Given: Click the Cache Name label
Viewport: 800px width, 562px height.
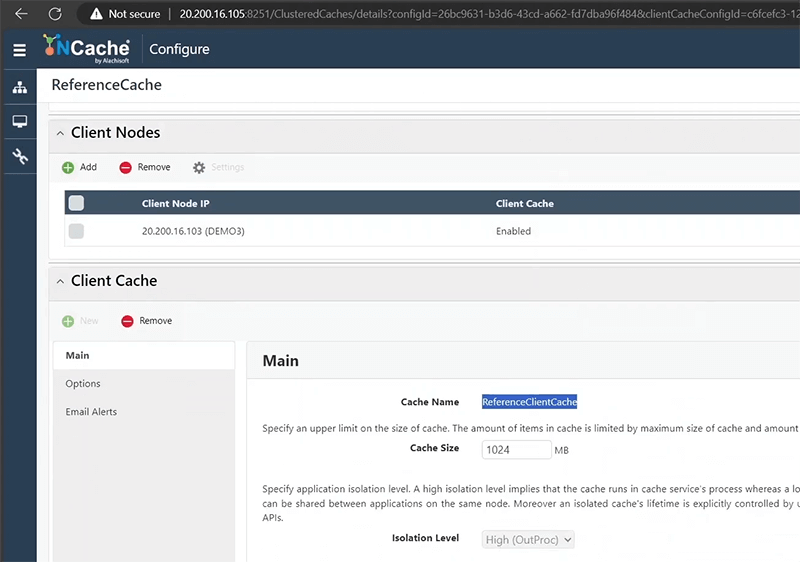Looking at the screenshot, I should pyautogui.click(x=430, y=402).
